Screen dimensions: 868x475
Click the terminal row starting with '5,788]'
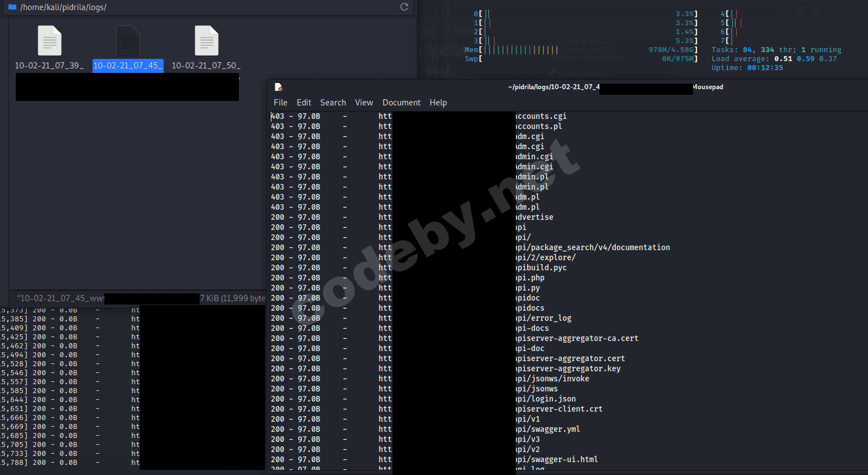[x=70, y=463]
